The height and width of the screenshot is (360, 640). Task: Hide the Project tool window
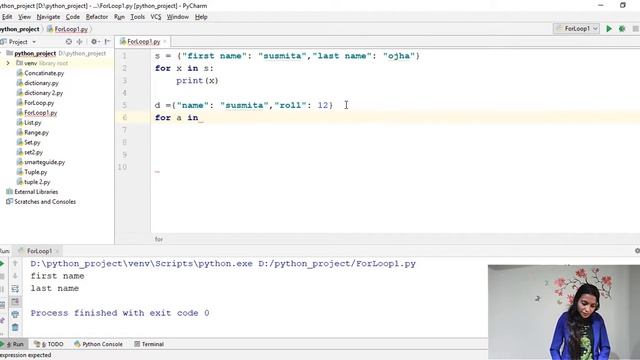[x=107, y=42]
